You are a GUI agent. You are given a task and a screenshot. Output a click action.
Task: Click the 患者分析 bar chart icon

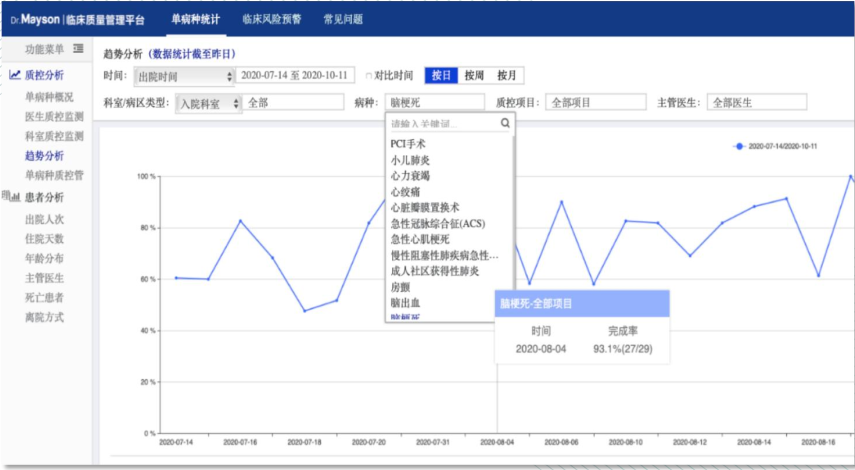(15, 197)
